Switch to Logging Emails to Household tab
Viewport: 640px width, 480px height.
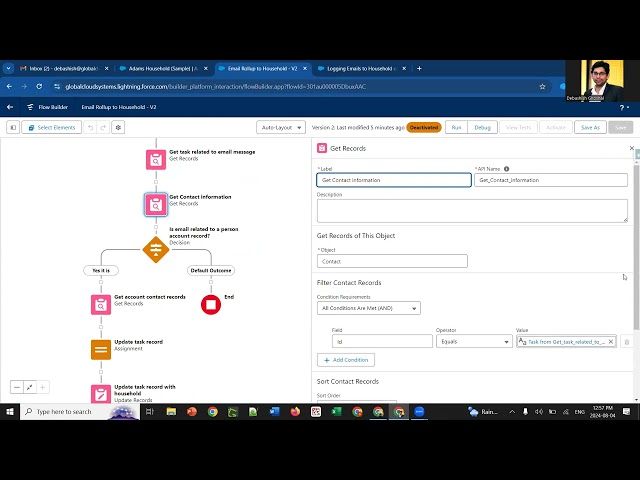[x=362, y=69]
